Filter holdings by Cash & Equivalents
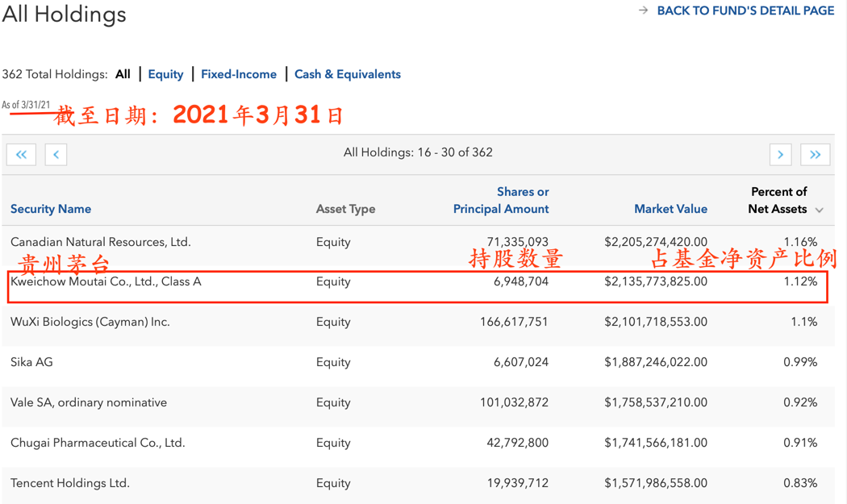This screenshot has width=847, height=504. [x=347, y=74]
